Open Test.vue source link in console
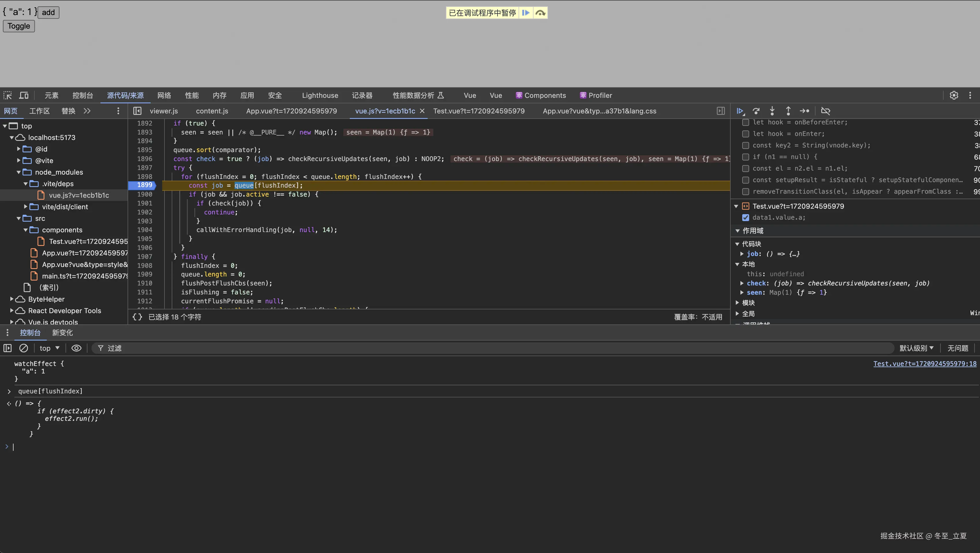The height and width of the screenshot is (553, 980). [x=925, y=363]
